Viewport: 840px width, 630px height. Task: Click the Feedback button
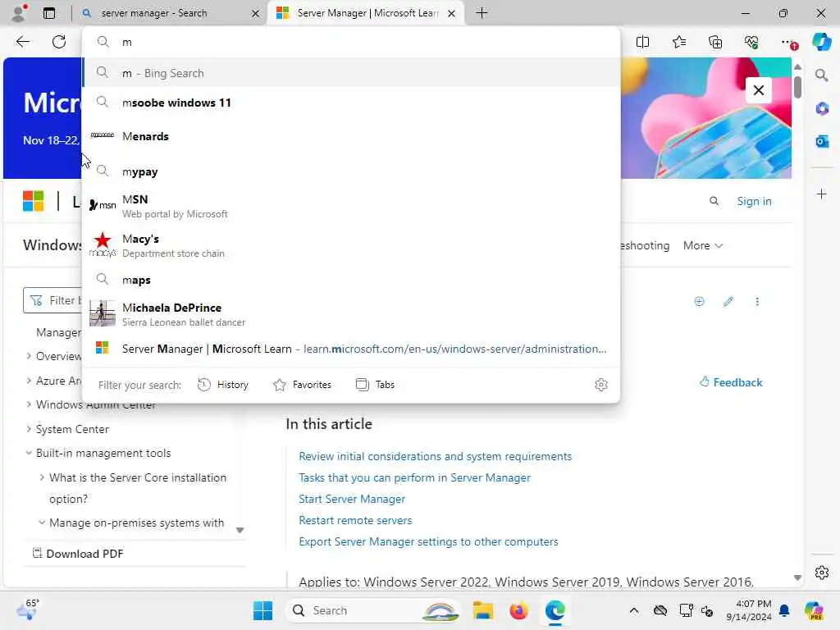(x=731, y=382)
